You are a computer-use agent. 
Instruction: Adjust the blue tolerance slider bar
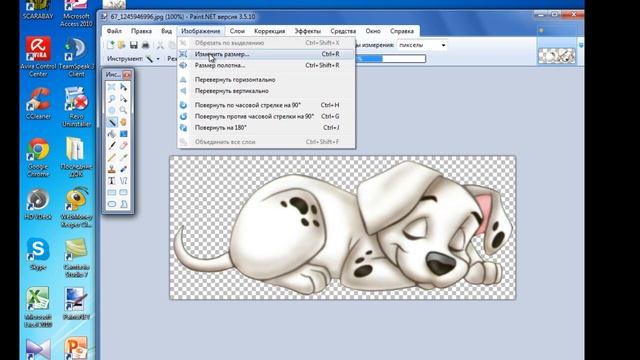pos(390,59)
